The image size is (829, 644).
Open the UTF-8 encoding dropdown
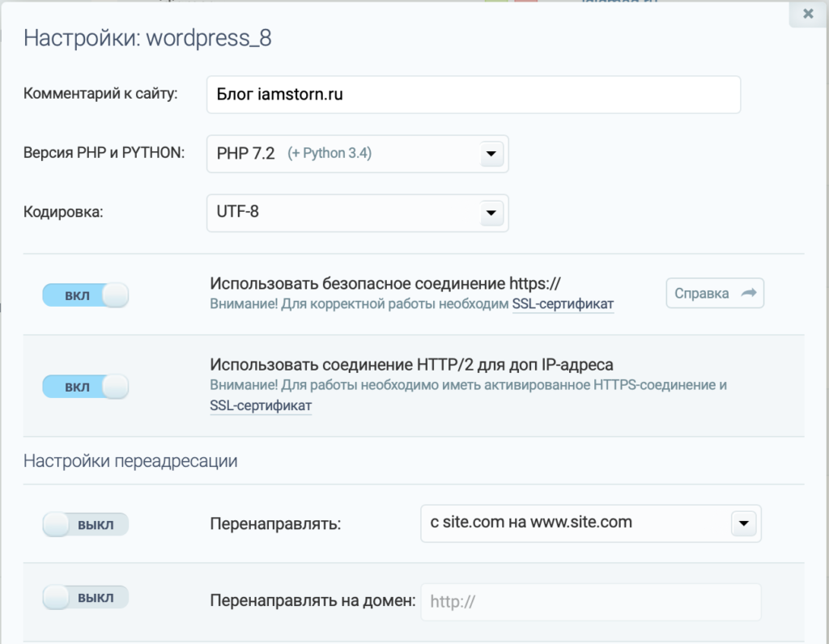(x=357, y=213)
